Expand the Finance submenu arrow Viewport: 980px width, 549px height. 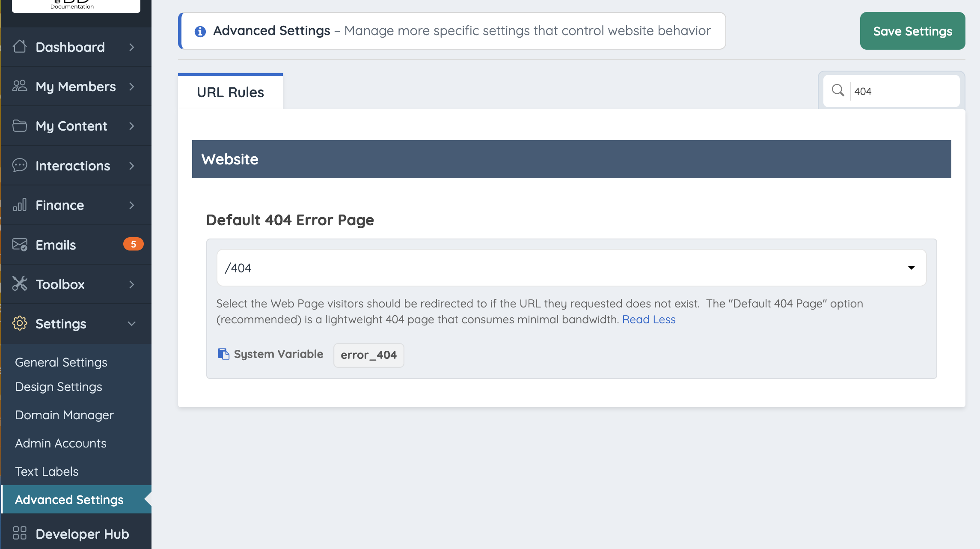131,205
